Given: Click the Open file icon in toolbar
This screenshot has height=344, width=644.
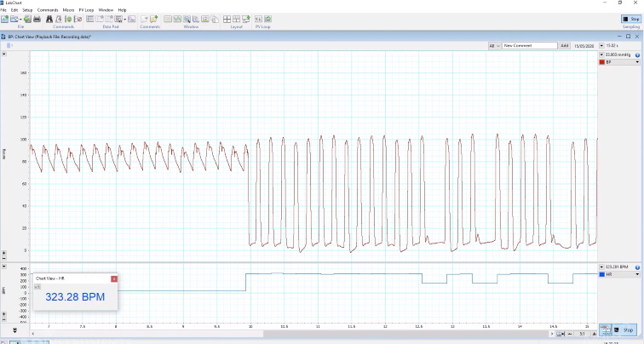Looking at the screenshot, I should coord(14,19).
